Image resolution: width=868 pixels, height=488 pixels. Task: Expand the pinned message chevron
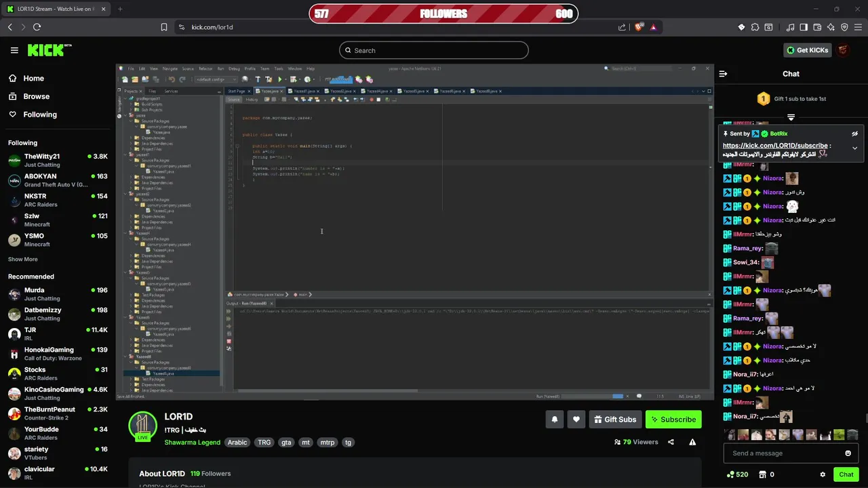pos(854,148)
